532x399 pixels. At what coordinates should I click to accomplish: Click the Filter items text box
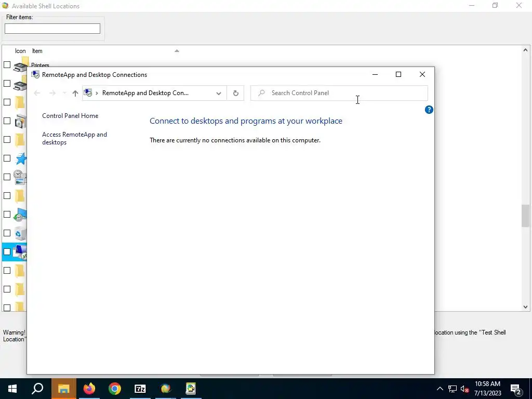52,29
